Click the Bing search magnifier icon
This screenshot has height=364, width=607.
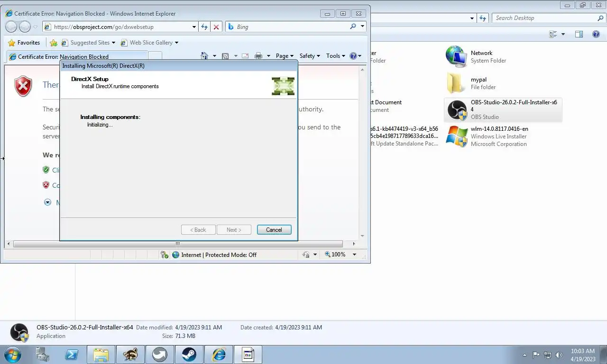[x=353, y=27]
